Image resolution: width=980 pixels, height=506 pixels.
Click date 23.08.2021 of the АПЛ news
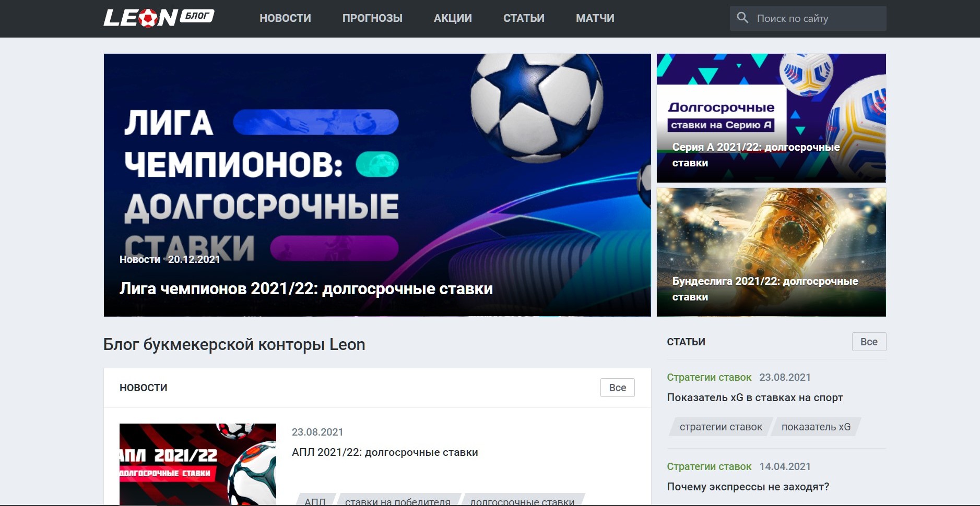[x=317, y=432]
